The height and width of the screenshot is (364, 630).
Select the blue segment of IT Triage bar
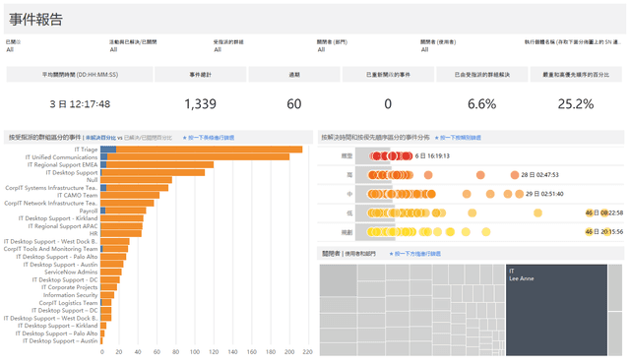point(108,150)
